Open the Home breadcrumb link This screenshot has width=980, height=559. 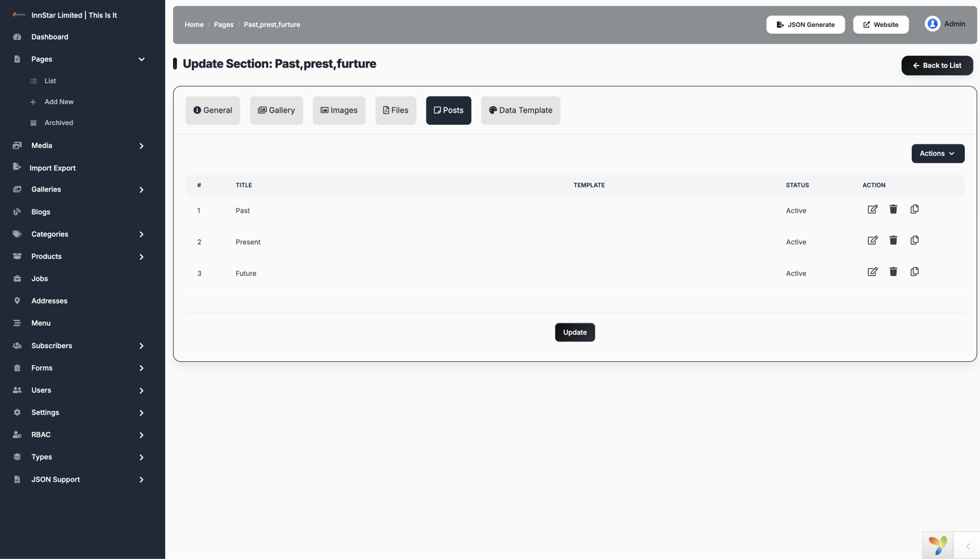[x=194, y=25]
